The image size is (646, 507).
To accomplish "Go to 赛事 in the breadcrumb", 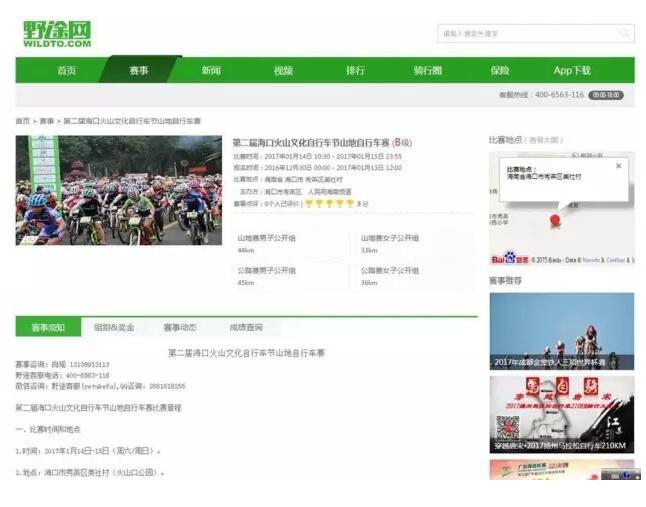I will point(47,121).
